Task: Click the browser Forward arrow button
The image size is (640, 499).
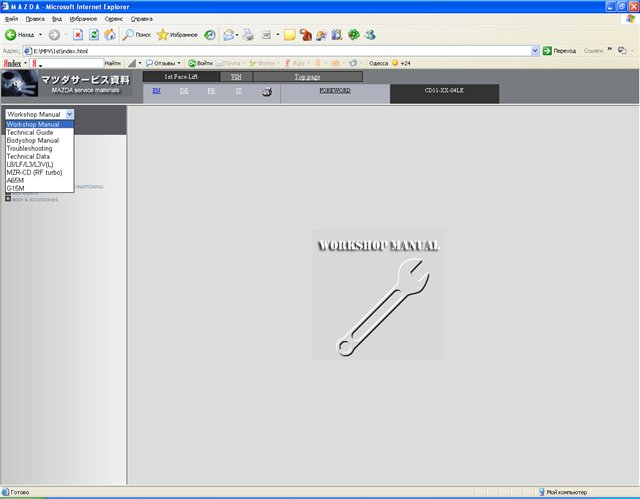Action: click(x=54, y=35)
